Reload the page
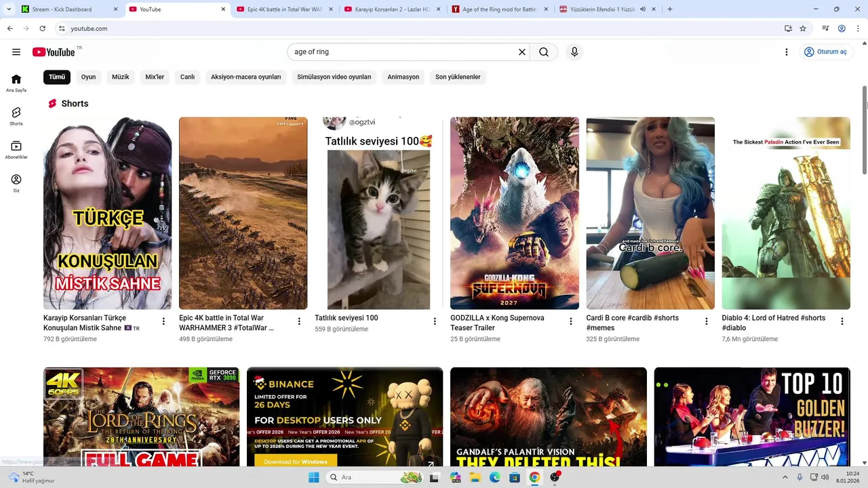The image size is (868, 488). [x=42, y=28]
